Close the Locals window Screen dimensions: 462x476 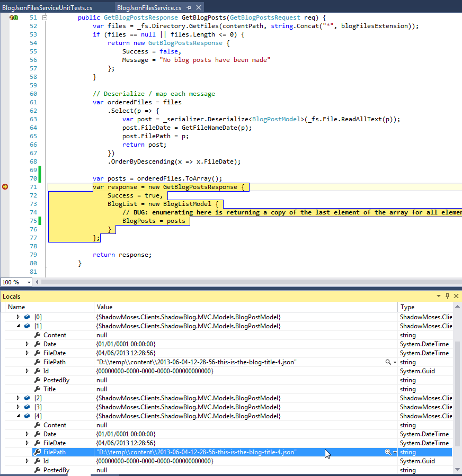pos(456,296)
